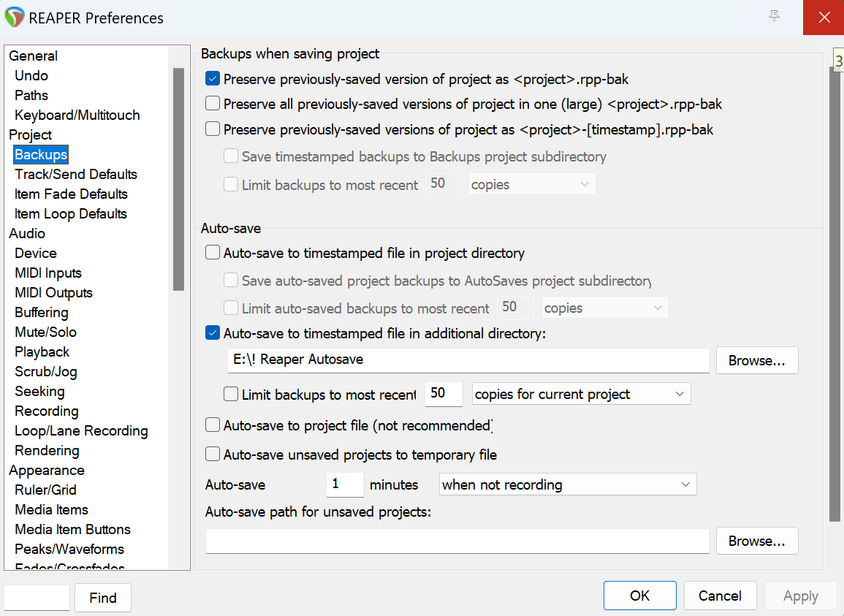Browse for the additional auto-save directory
The image size is (844, 616).
click(x=757, y=360)
